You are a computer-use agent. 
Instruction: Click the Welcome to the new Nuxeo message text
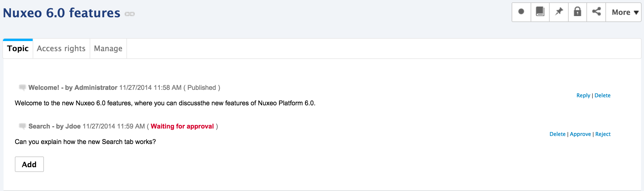pyautogui.click(x=165, y=103)
